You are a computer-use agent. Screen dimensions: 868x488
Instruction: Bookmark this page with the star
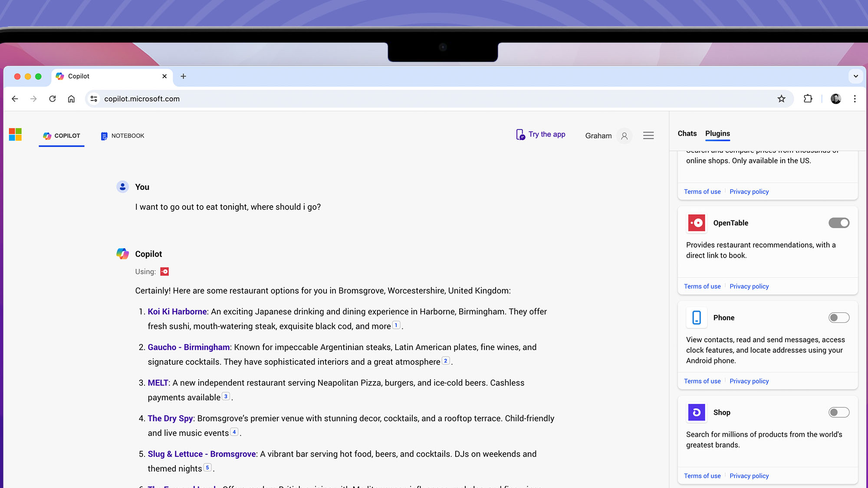(781, 99)
